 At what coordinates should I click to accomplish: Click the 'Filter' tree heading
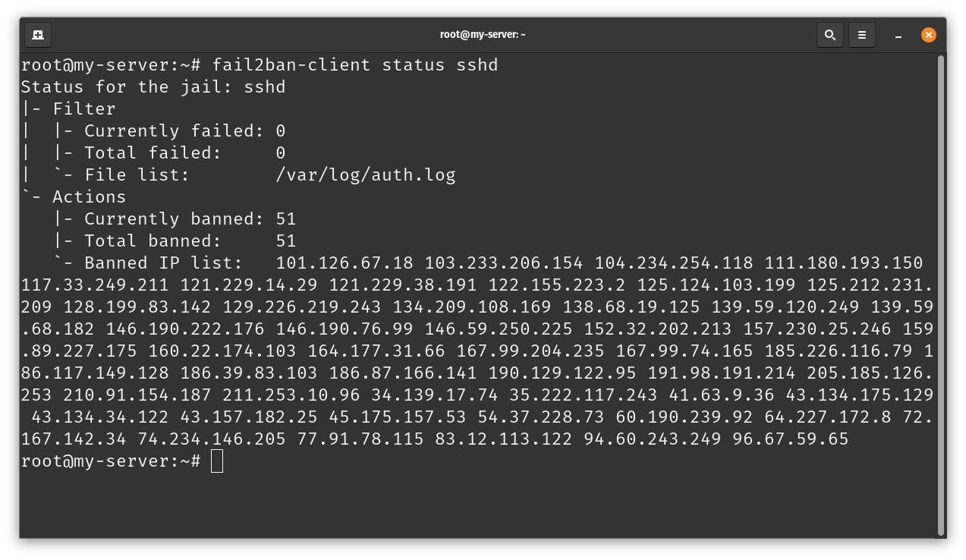pos(83,109)
